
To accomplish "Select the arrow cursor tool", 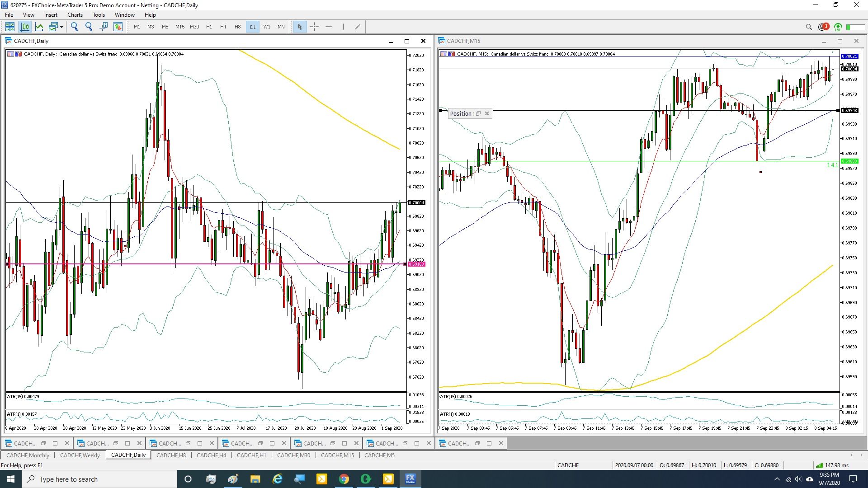I will click(x=299, y=27).
